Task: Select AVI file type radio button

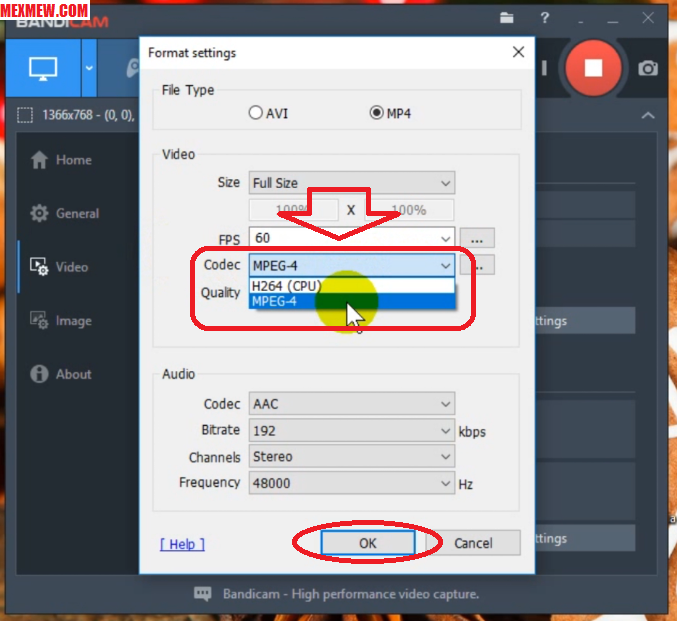Action: (x=255, y=113)
